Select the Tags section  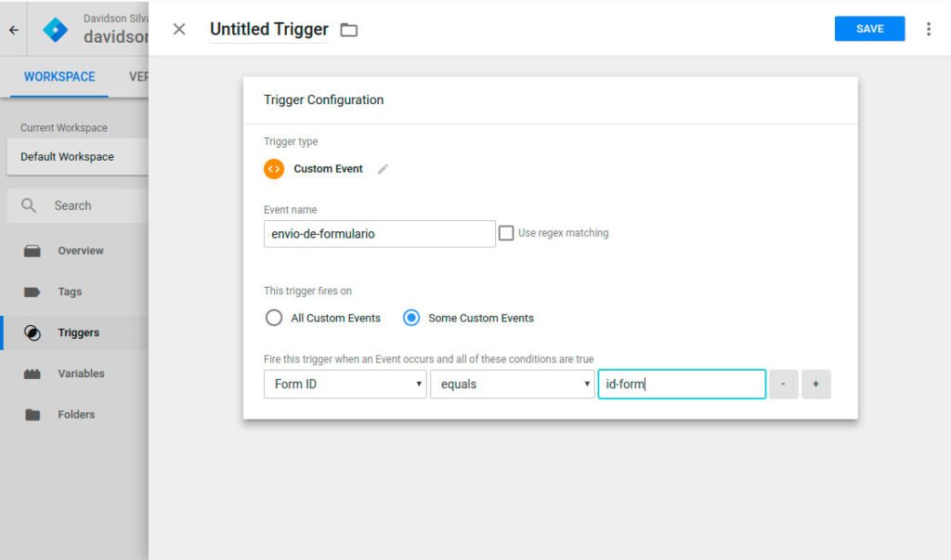coord(72,291)
